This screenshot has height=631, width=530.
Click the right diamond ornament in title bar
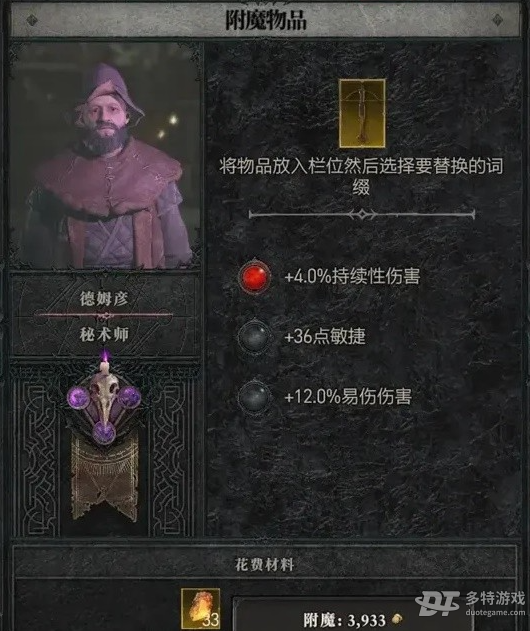coord(498,20)
